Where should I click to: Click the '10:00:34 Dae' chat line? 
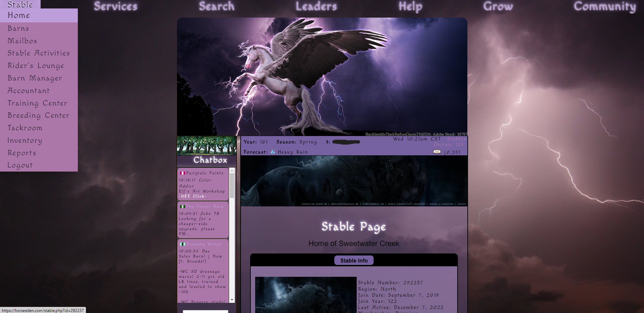click(194, 251)
